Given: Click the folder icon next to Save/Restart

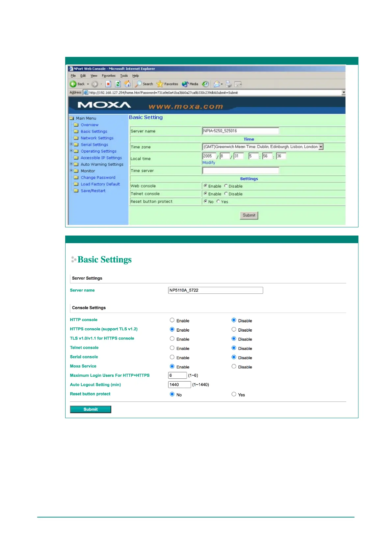Looking at the screenshot, I should 76,191.
